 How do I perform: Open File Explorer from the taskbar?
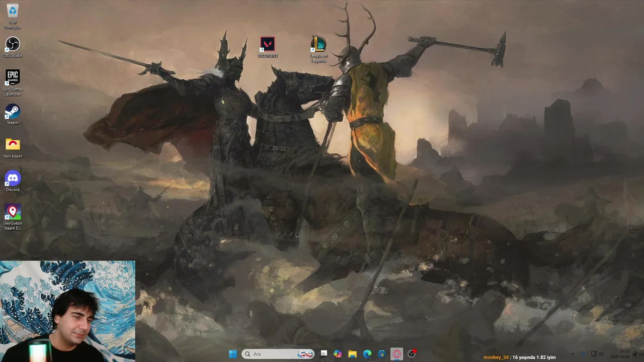pyautogui.click(x=353, y=354)
